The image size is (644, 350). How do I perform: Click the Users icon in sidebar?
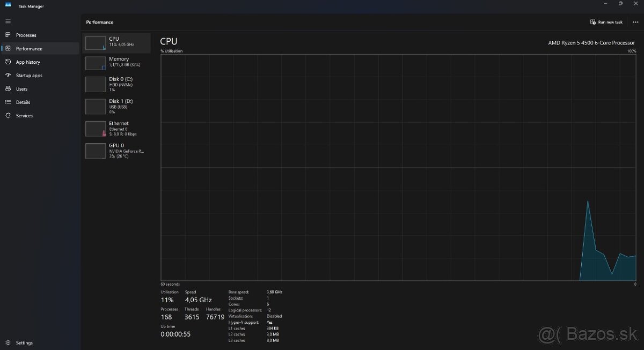[x=8, y=89]
